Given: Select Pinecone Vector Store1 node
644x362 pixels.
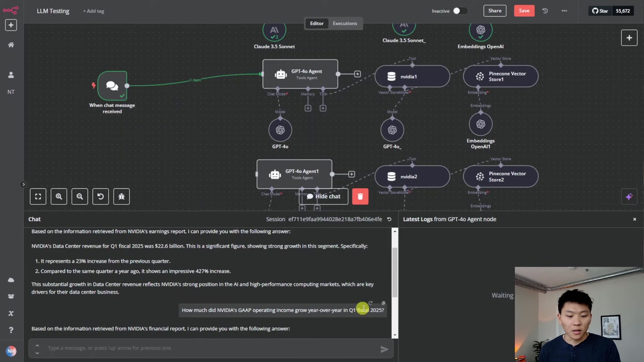Looking at the screenshot, I should 501,76.
